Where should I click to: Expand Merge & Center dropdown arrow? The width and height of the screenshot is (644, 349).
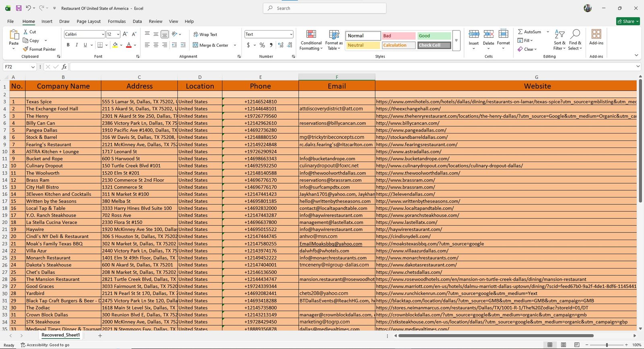click(235, 45)
